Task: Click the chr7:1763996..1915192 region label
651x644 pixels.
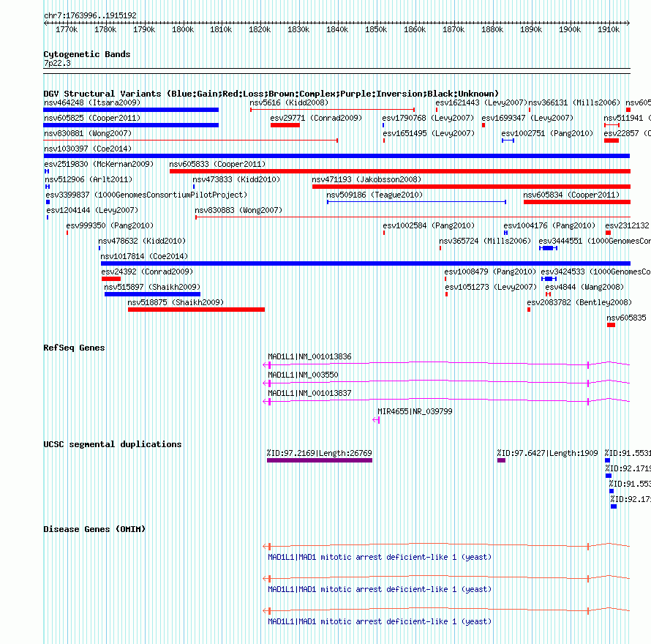Action: [90, 15]
